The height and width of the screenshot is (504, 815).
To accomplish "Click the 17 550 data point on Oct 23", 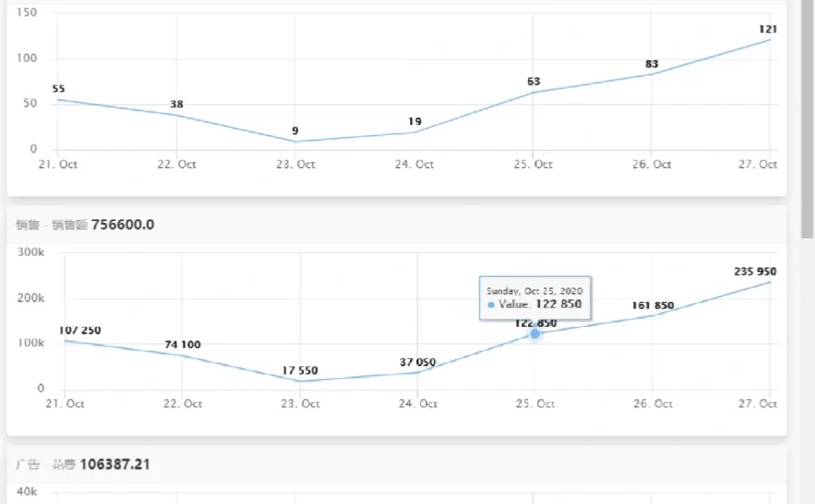I will 300,381.
